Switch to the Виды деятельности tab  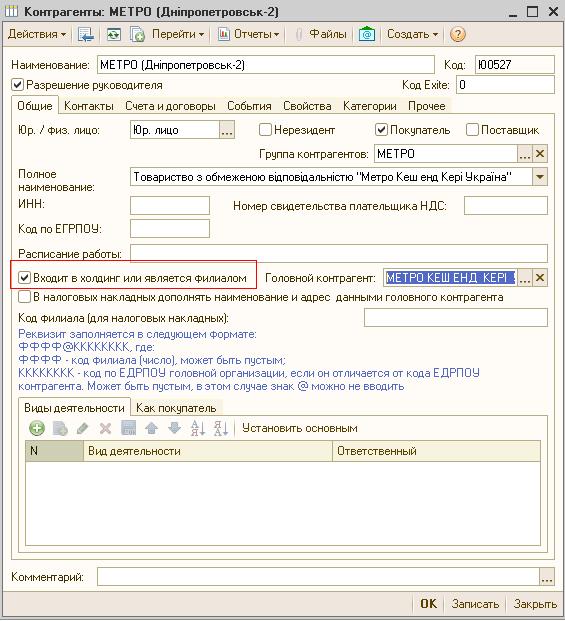coord(74,408)
